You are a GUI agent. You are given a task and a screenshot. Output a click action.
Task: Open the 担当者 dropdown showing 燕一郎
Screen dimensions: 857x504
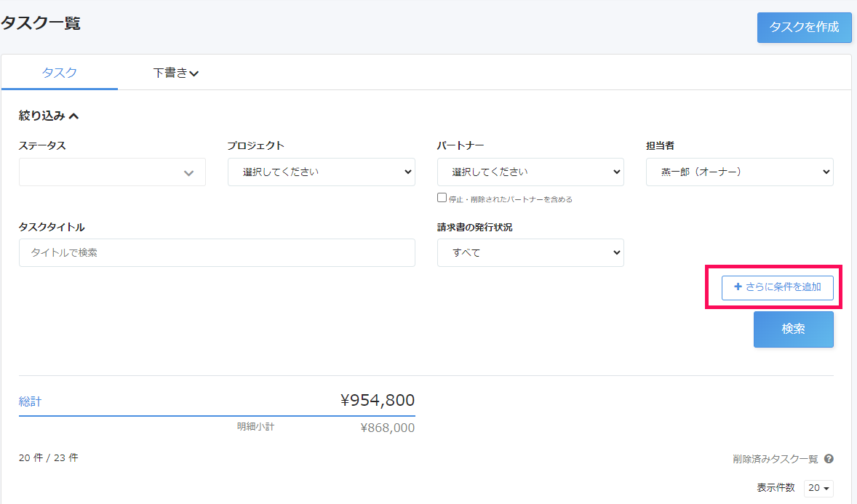739,172
